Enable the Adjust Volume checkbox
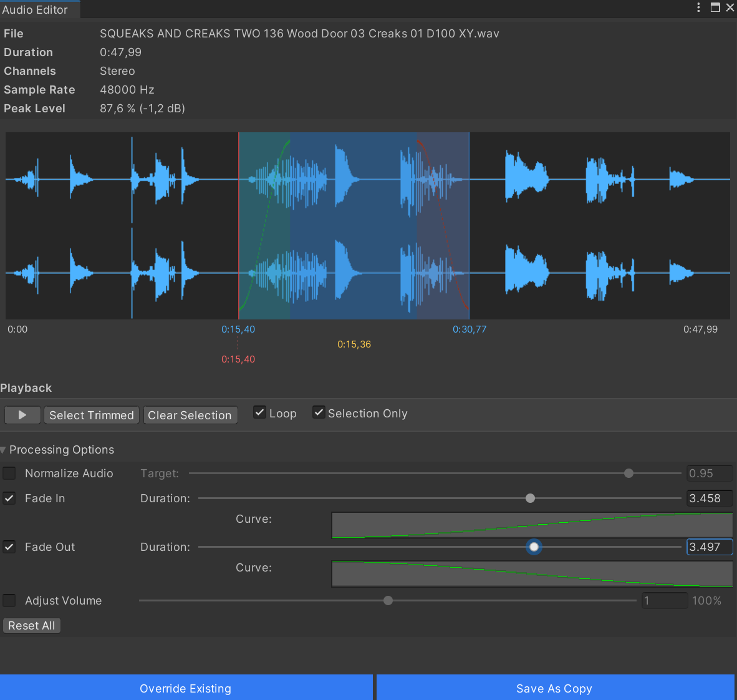 [x=9, y=600]
